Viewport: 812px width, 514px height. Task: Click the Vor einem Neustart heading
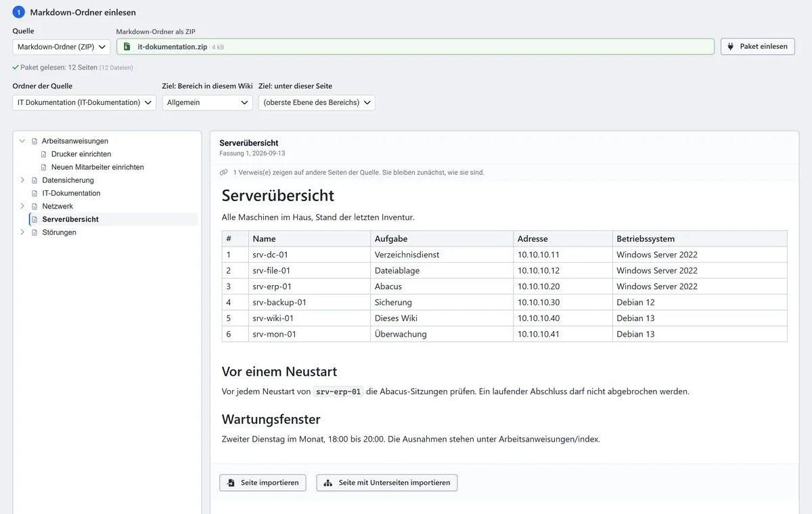coord(279,372)
